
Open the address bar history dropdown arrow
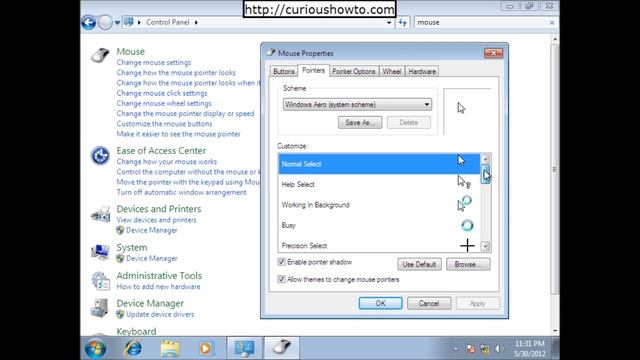(x=389, y=22)
